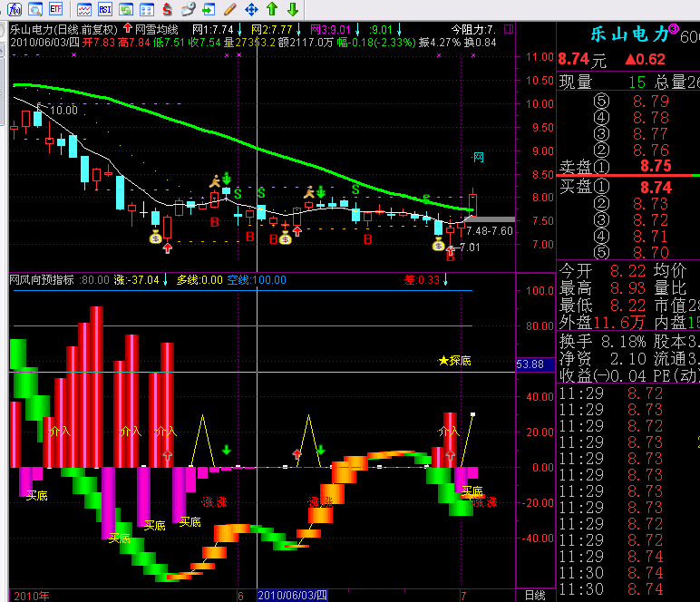Open the RSI indicator tool
The image size is (700, 602).
[x=104, y=10]
